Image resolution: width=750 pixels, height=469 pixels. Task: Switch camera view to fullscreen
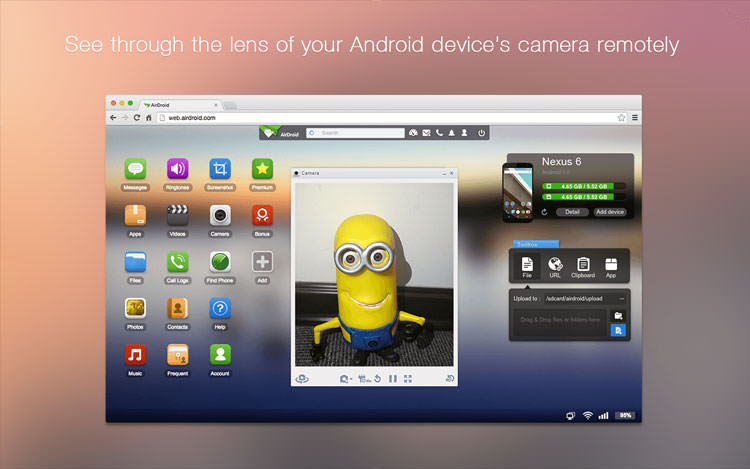click(408, 379)
